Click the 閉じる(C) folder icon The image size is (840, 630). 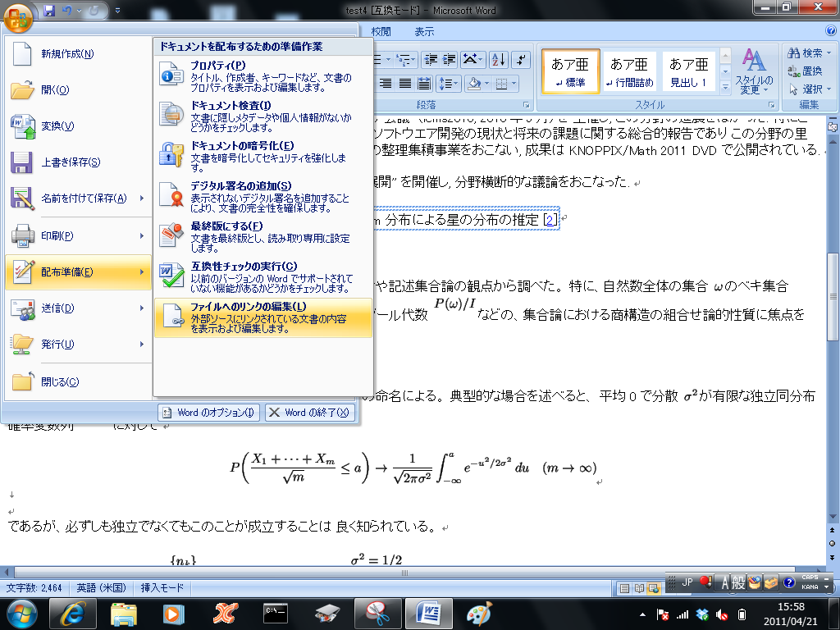click(22, 381)
